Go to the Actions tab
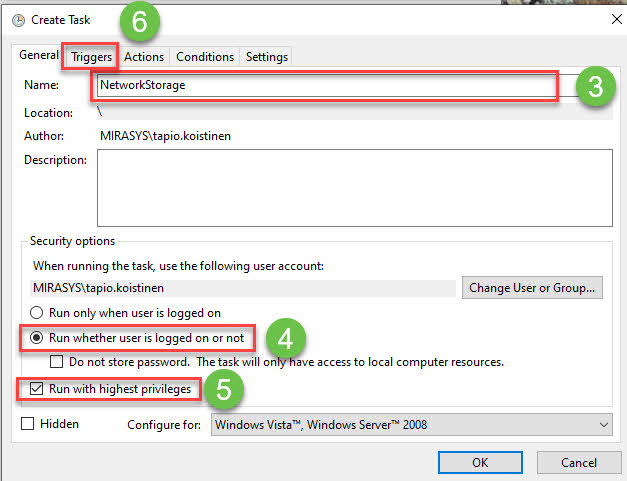The image size is (627, 481). [144, 57]
